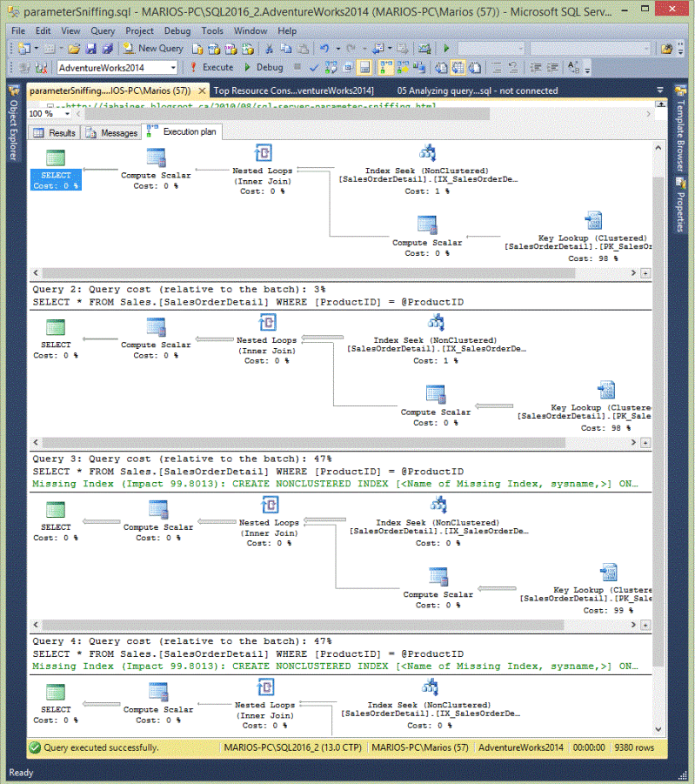This screenshot has width=695, height=784.
Task: Click the Open File folder icon
Action: [x=74, y=49]
